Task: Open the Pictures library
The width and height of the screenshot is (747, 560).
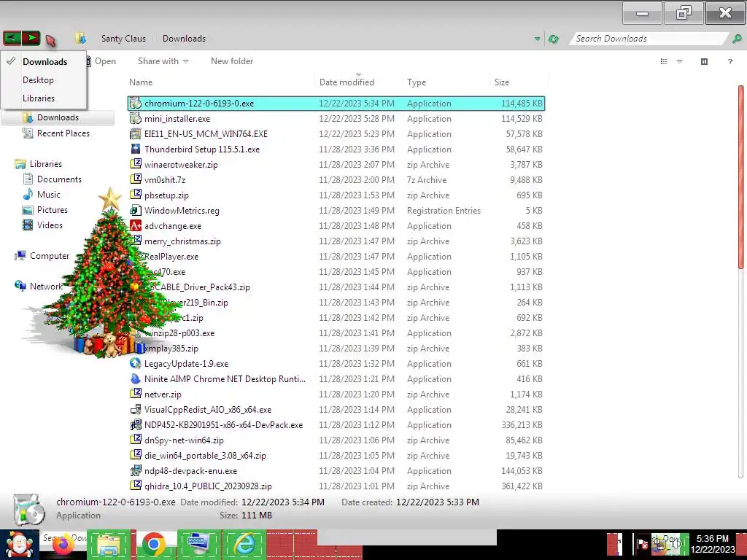Action: (x=53, y=209)
